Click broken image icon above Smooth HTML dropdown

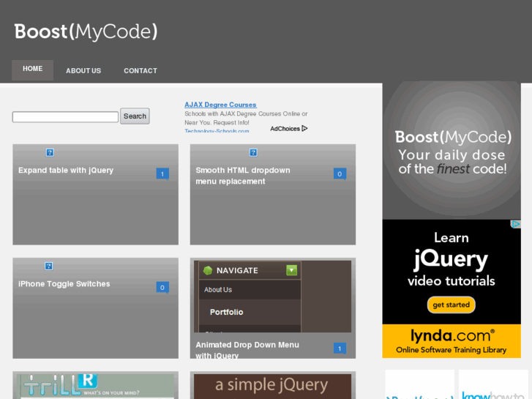pos(253,152)
